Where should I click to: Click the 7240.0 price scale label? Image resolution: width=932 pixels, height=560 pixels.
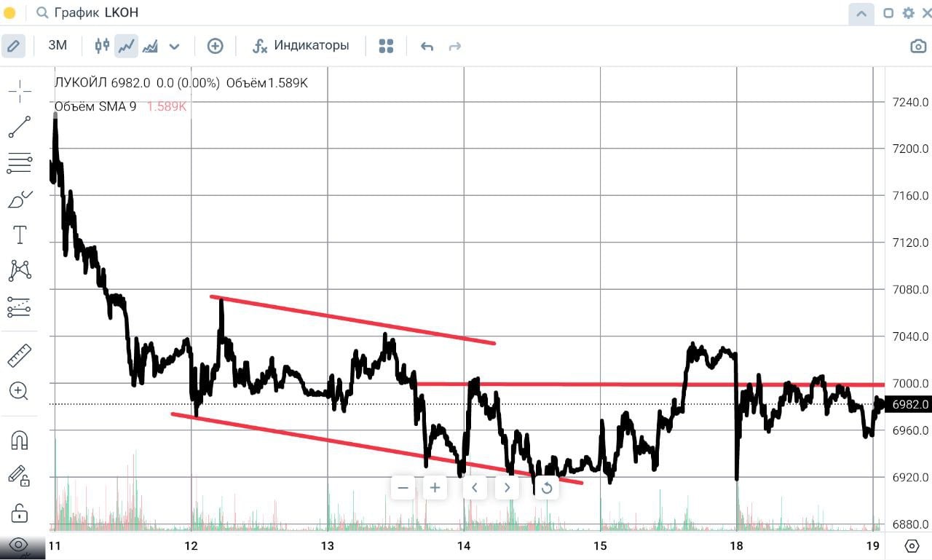[910, 102]
